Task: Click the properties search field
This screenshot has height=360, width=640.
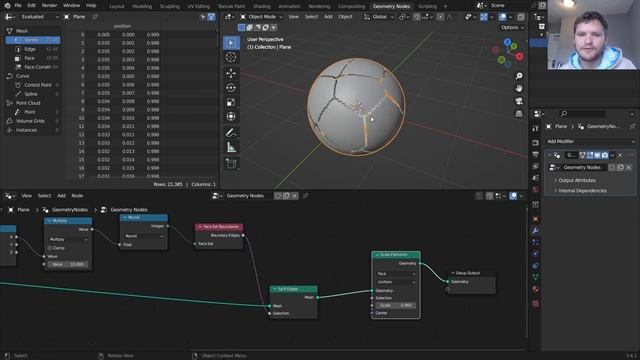Action: (582, 114)
